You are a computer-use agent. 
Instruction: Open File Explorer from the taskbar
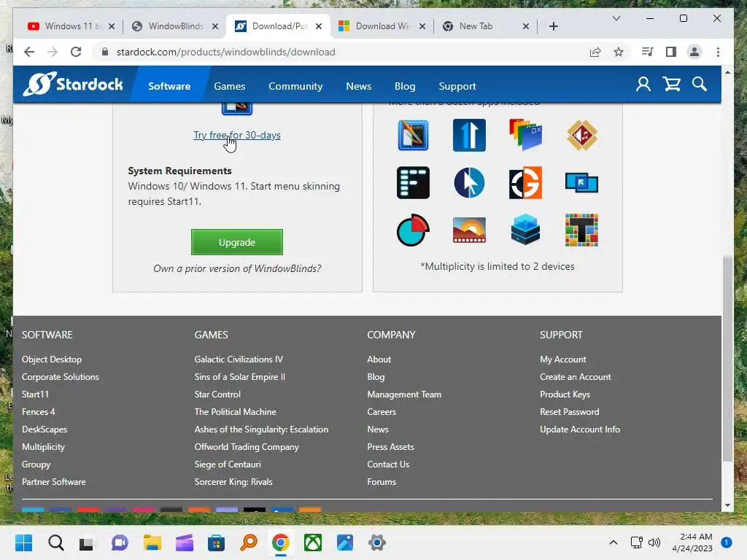pos(152,542)
